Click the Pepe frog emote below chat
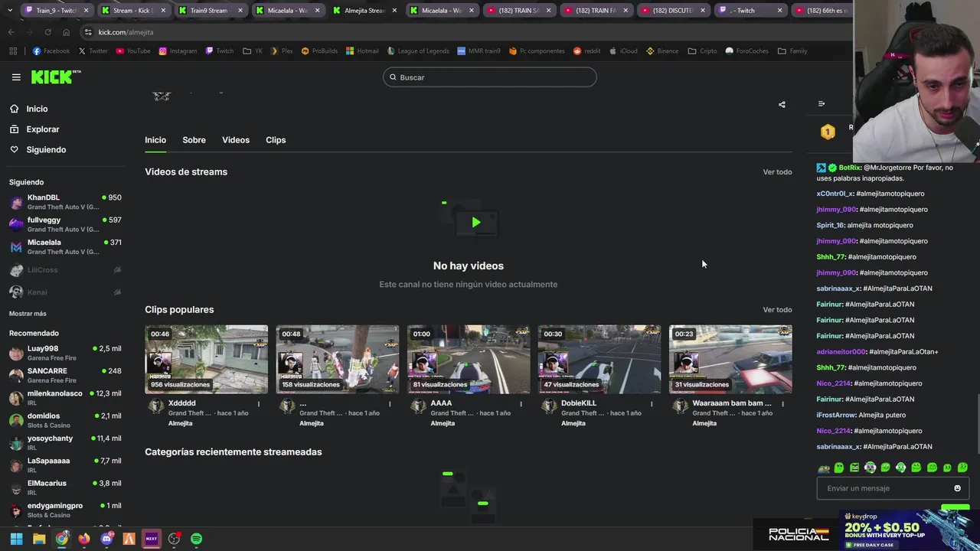This screenshot has height=551, width=980. (824, 468)
